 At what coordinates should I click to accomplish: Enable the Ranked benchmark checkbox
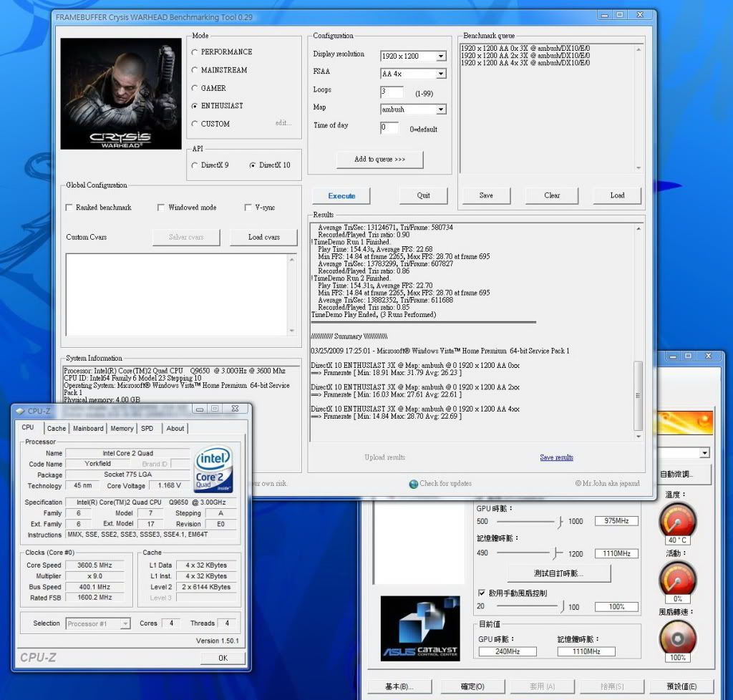pos(69,208)
